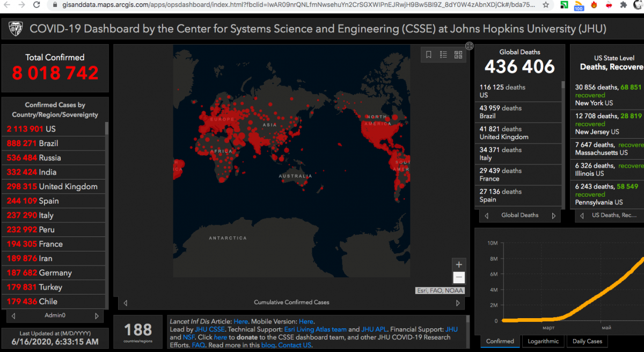
Task: Select the Confirmed chart tab
Action: pos(500,341)
